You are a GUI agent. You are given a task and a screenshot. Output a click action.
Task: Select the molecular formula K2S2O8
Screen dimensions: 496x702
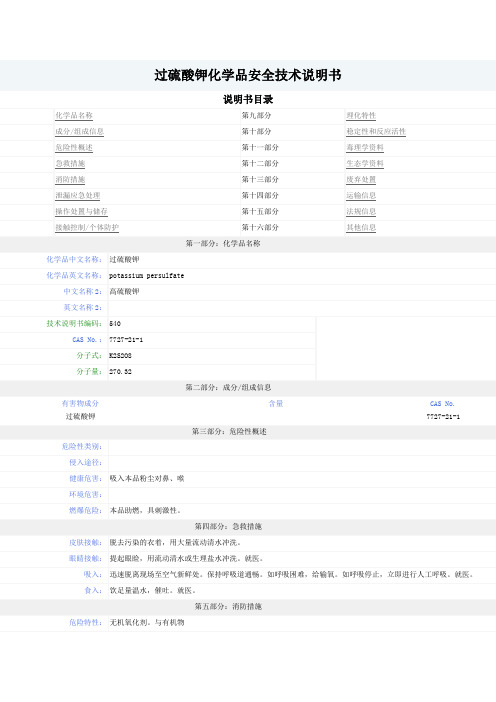point(120,356)
